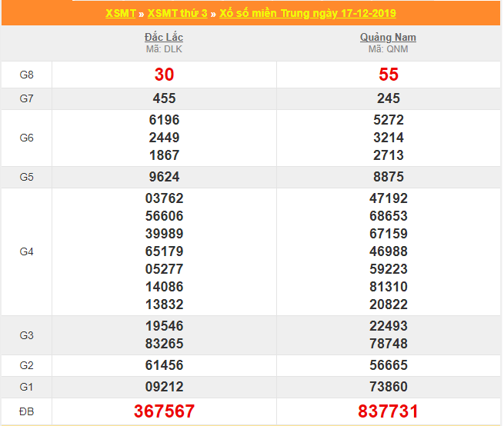Click Quảng Nam special prize 837731
Image resolution: width=504 pixels, height=426 pixels.
(389, 411)
